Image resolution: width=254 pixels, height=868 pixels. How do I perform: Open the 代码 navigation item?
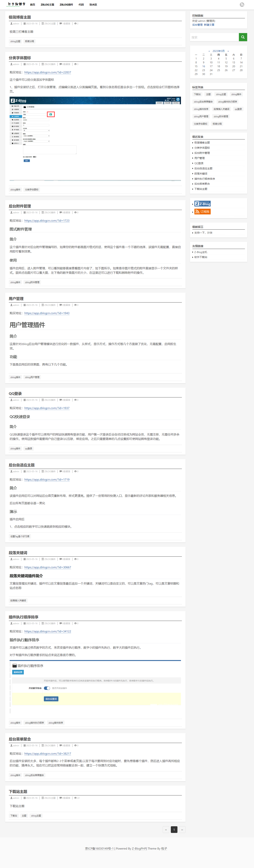(81, 5)
